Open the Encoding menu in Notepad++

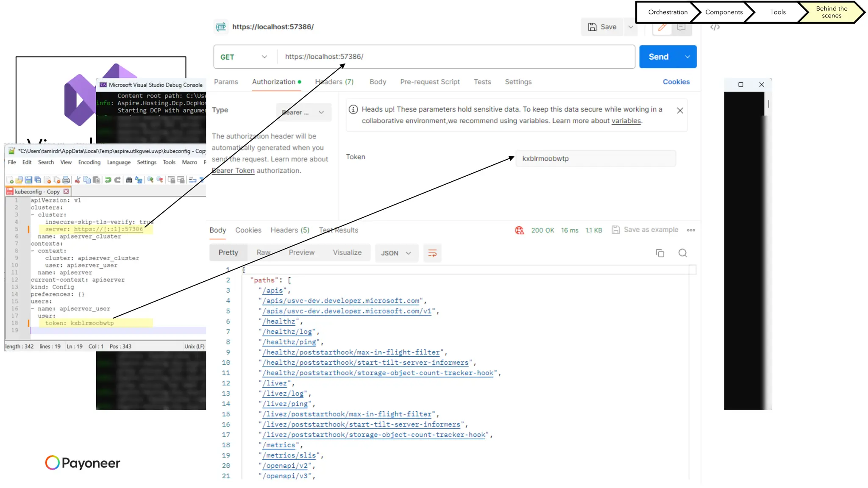89,162
